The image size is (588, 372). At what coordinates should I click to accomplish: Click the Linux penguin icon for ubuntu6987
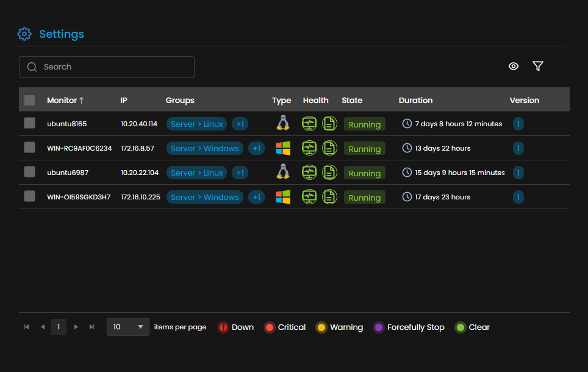283,172
